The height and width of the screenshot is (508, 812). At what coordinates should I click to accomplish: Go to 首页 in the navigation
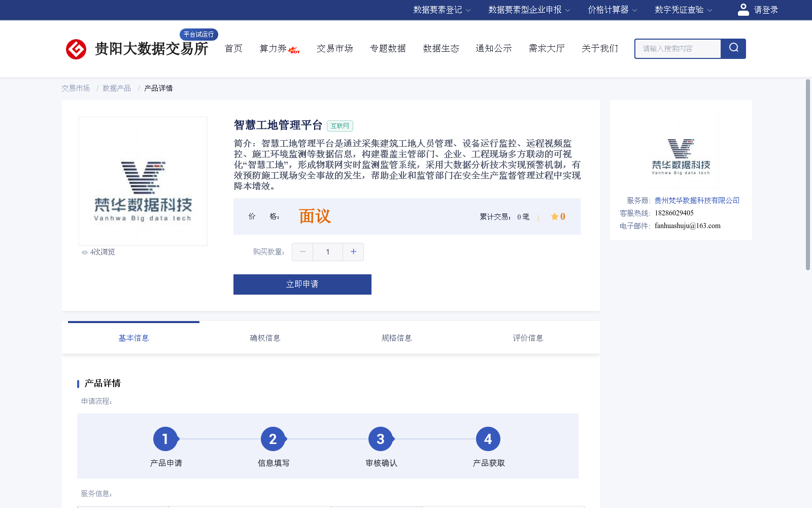(233, 48)
